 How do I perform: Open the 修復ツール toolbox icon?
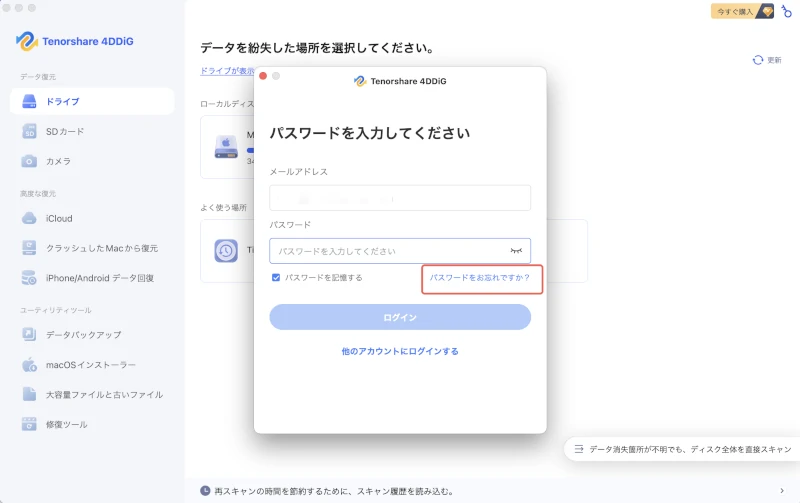pyautogui.click(x=29, y=424)
